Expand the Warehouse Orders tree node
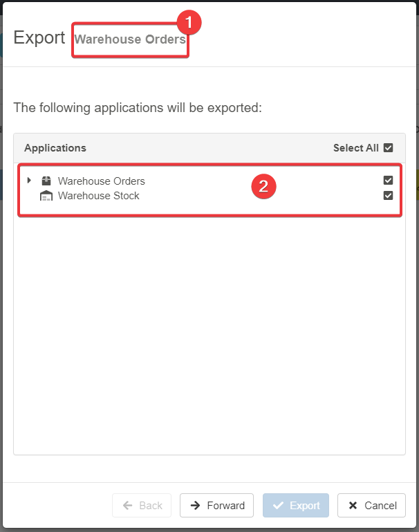 click(29, 181)
